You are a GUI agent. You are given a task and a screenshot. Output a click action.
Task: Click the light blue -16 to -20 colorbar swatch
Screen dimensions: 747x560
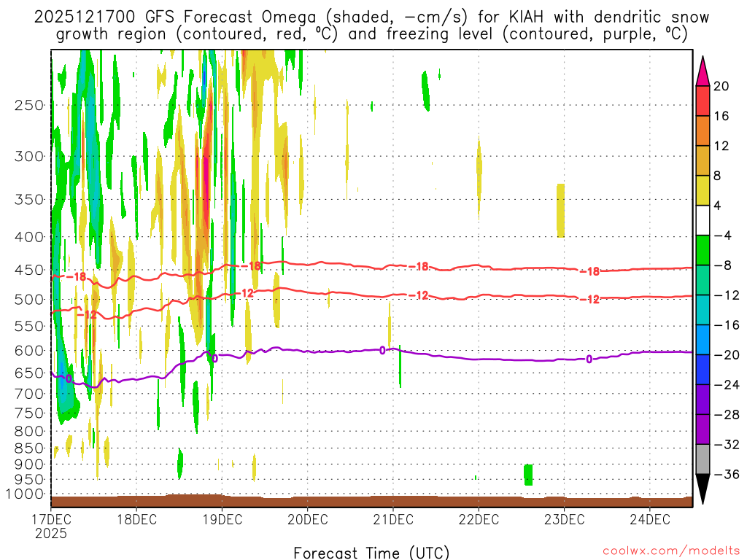(x=703, y=340)
